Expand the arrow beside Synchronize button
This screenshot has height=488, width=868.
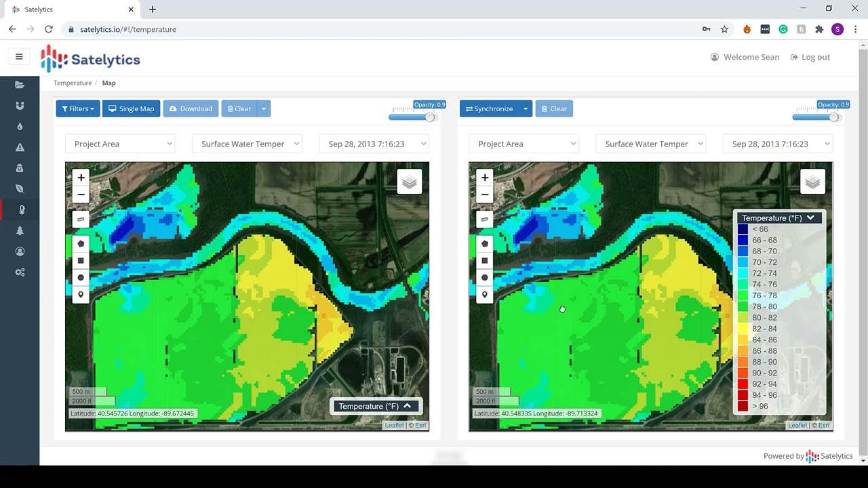click(x=525, y=108)
